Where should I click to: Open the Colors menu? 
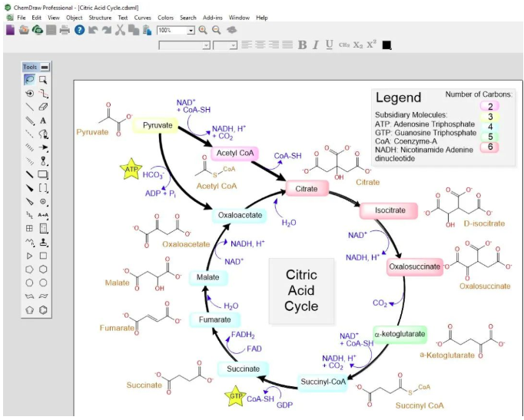[166, 18]
